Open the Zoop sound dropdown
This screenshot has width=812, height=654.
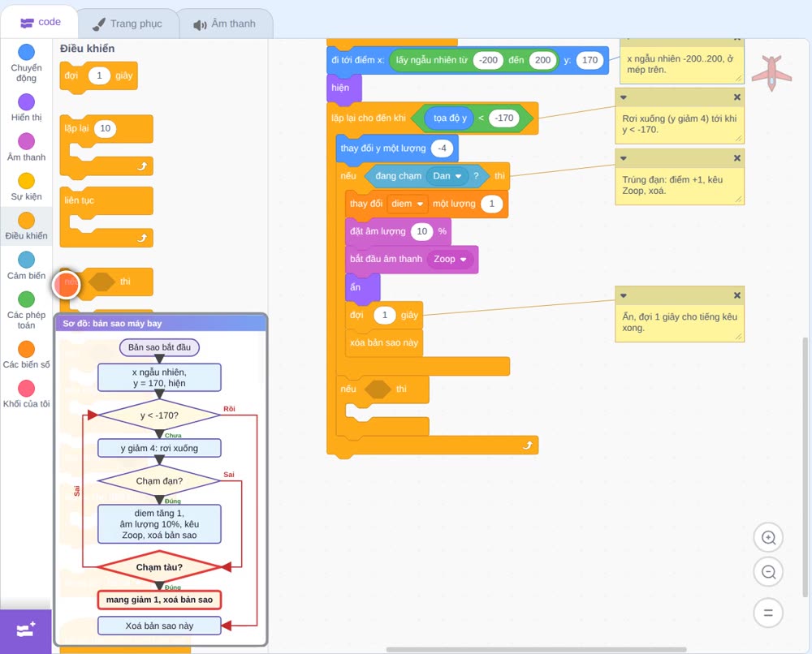(x=450, y=259)
